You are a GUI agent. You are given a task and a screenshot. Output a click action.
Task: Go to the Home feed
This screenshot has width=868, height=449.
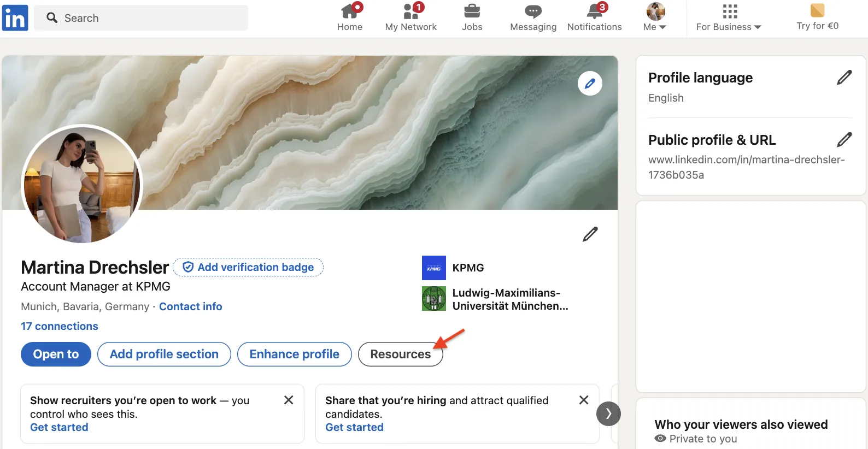click(349, 17)
